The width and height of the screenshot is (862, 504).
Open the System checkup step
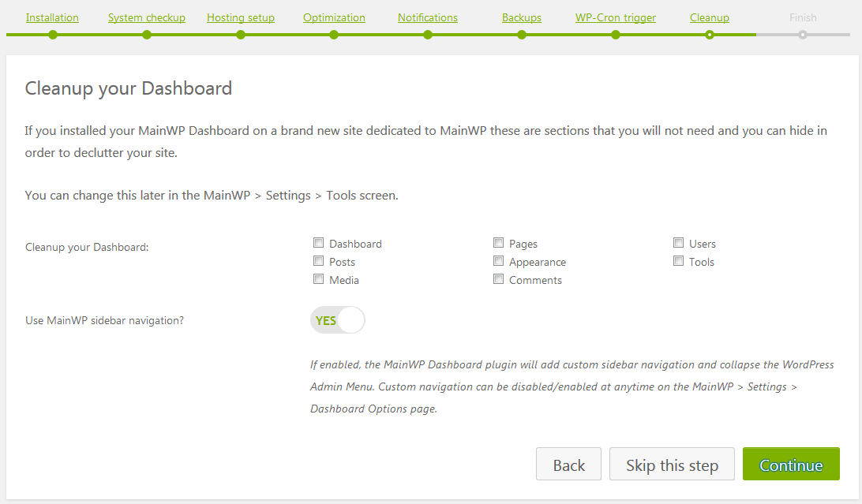click(147, 17)
